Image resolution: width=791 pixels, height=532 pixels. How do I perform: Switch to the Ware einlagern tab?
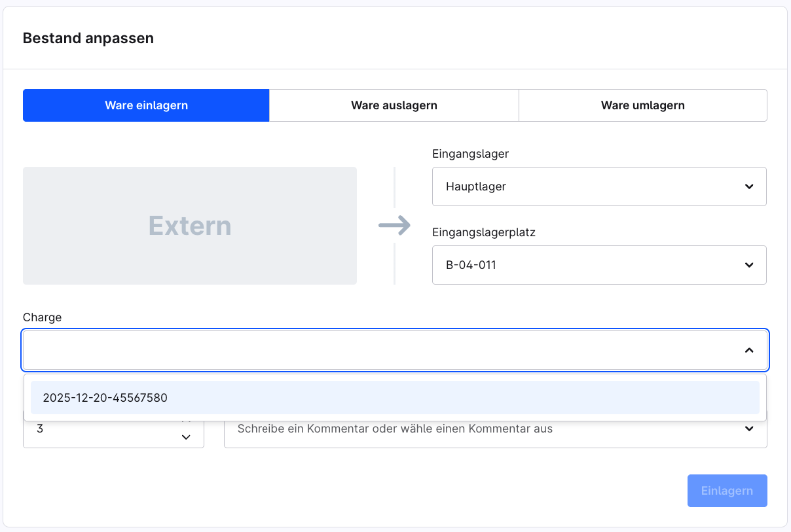point(146,105)
